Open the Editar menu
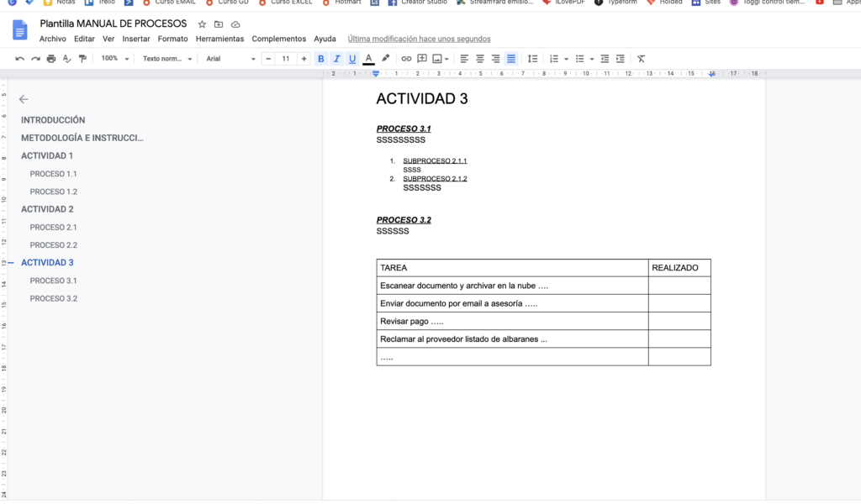Viewport: 861px width, 504px height. point(84,39)
